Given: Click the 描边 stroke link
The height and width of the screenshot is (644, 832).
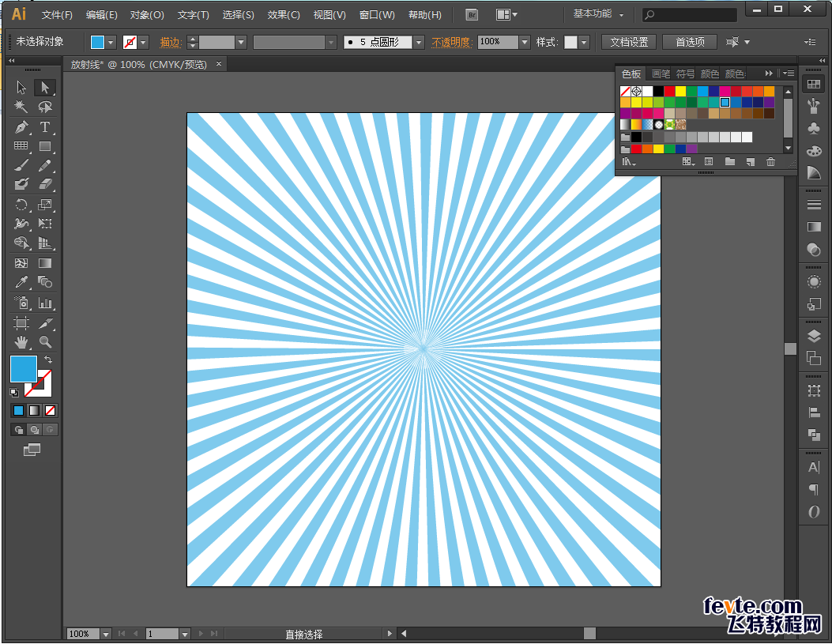Looking at the screenshot, I should 171,43.
